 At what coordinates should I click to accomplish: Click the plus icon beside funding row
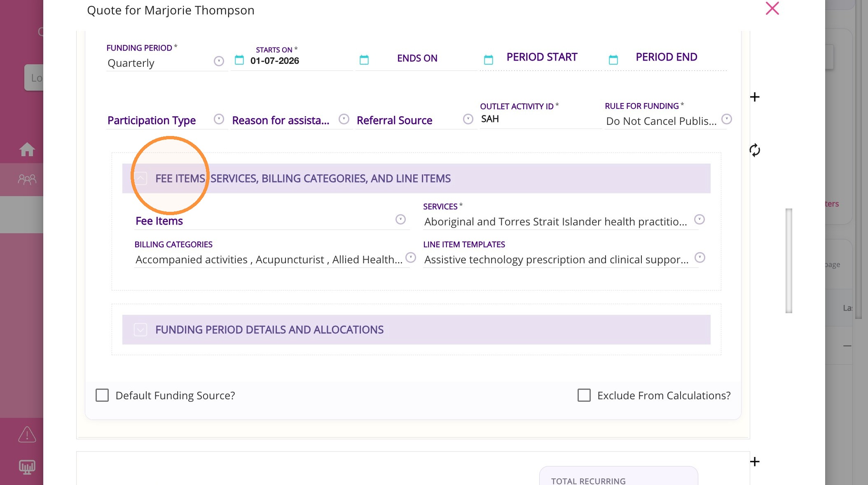(x=754, y=97)
